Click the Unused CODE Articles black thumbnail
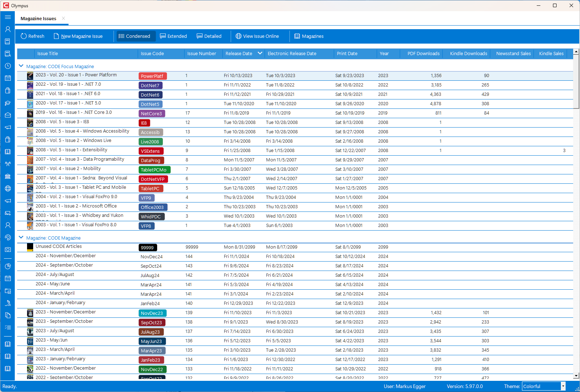 tap(30, 247)
